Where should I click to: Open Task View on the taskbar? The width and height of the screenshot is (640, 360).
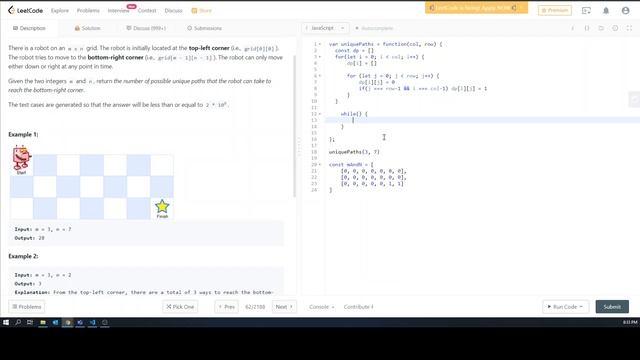point(30,322)
